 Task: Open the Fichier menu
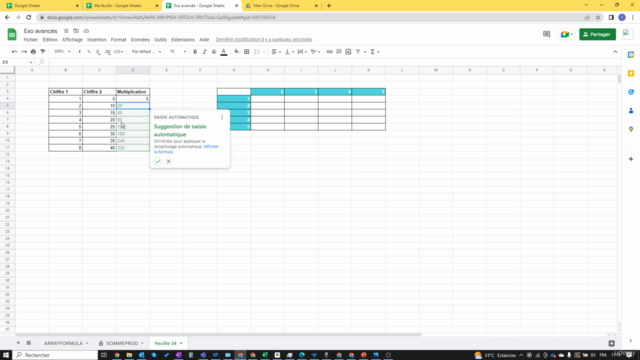pyautogui.click(x=31, y=40)
